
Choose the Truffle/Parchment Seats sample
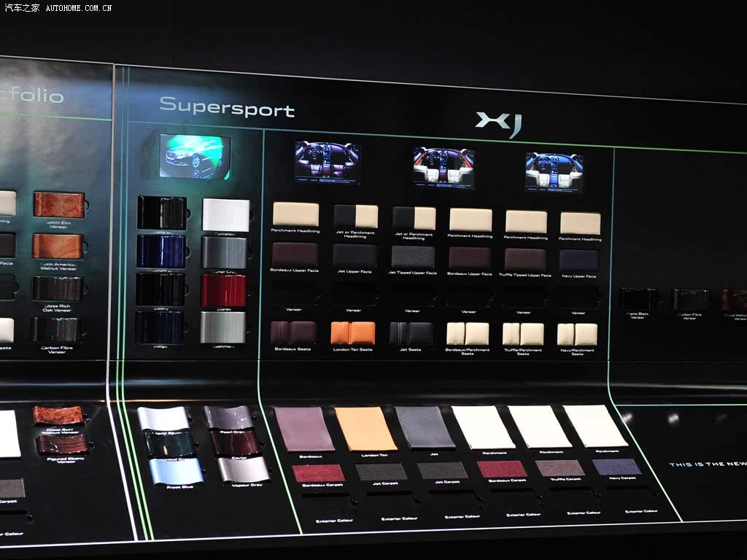(523, 334)
